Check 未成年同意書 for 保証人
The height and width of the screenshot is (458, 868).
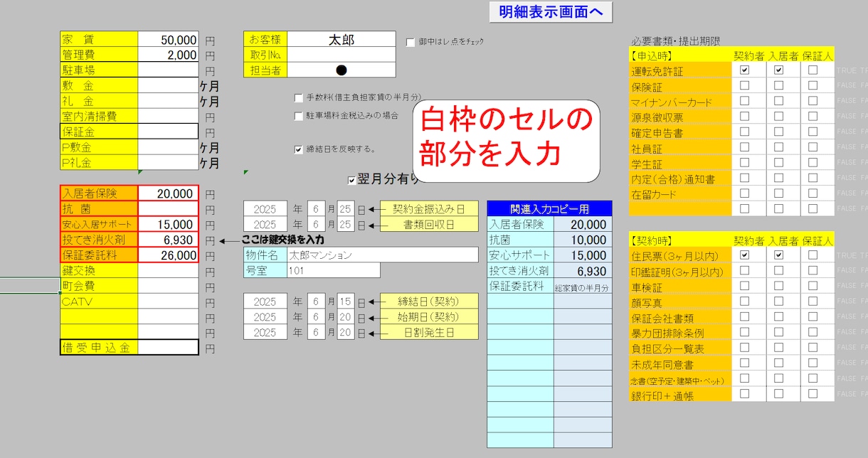813,363
